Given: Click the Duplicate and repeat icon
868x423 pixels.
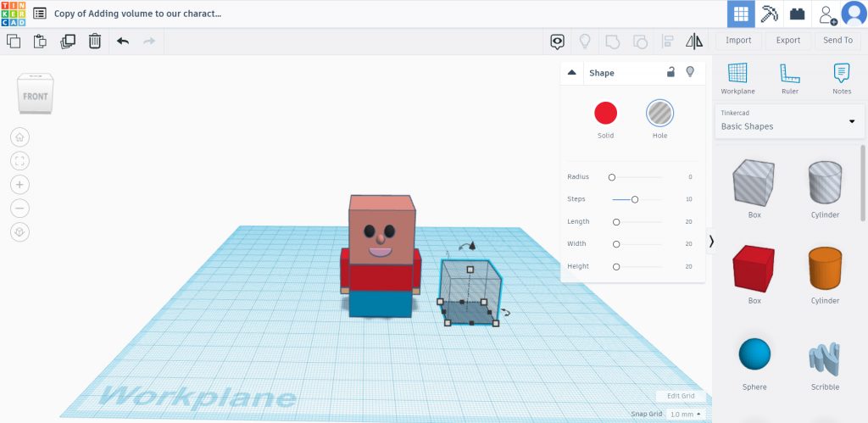Looking at the screenshot, I should pos(68,41).
